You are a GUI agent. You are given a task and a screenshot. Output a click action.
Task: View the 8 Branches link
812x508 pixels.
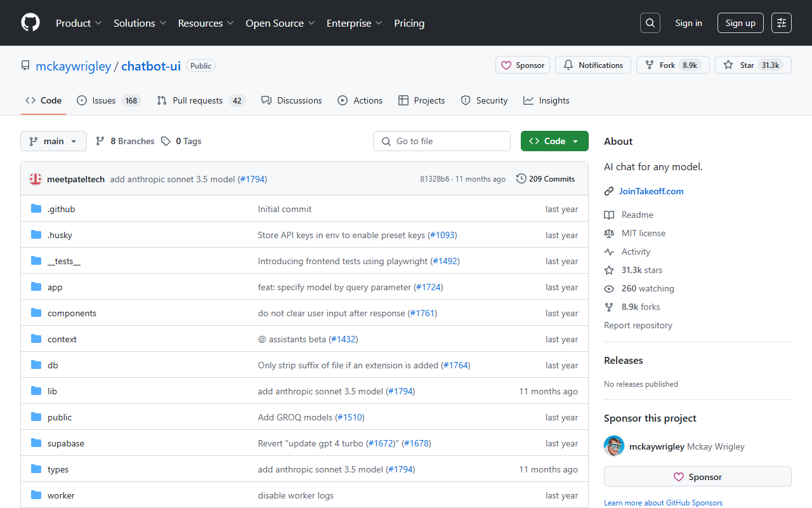click(125, 141)
